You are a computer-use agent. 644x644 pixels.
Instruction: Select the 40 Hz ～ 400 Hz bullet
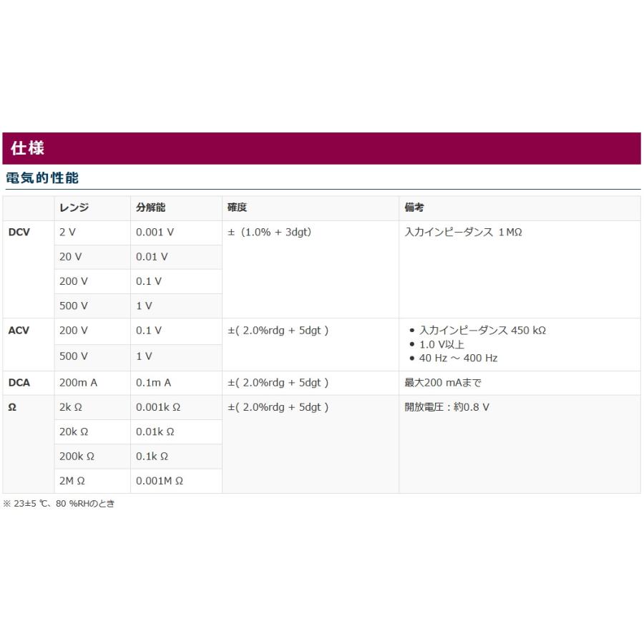[x=458, y=358]
